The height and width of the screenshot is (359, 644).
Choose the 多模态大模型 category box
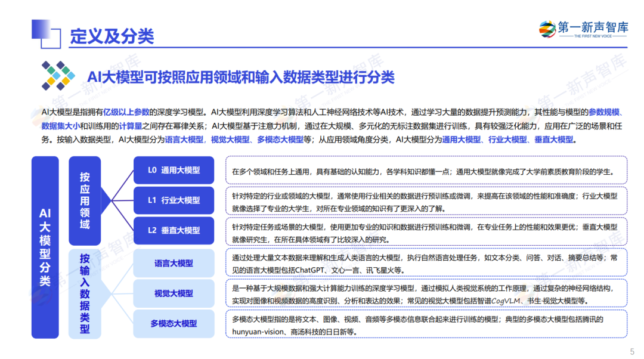[x=174, y=324]
